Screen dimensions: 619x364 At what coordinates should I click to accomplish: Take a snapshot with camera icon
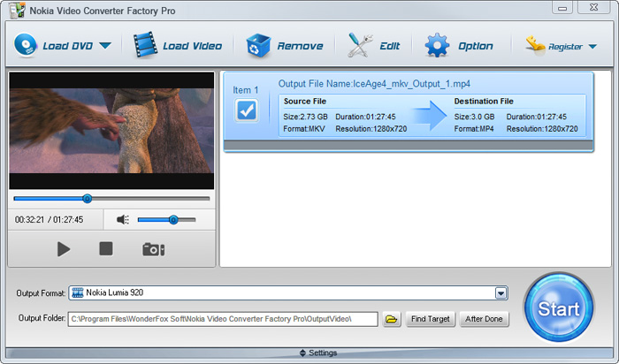coord(154,249)
